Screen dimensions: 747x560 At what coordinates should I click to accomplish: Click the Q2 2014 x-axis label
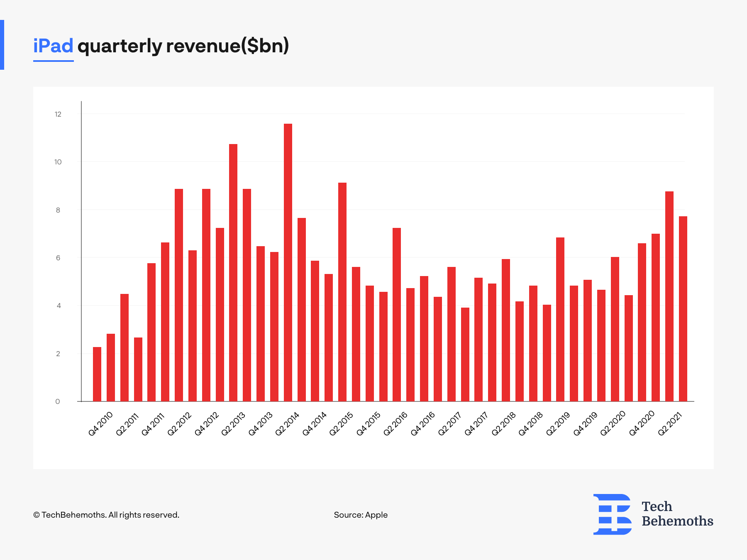coord(287,424)
